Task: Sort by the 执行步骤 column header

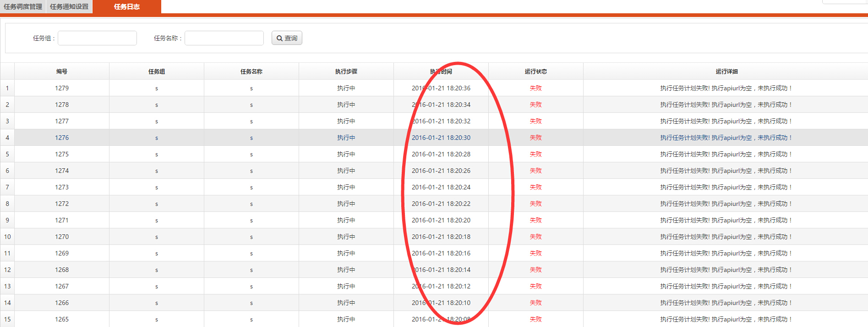Action: 346,72
